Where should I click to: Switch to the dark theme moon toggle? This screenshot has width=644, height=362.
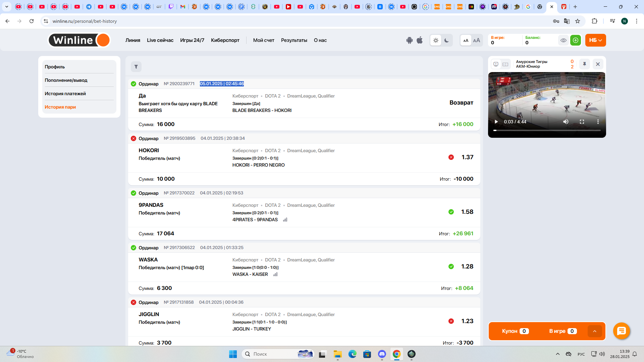click(446, 40)
